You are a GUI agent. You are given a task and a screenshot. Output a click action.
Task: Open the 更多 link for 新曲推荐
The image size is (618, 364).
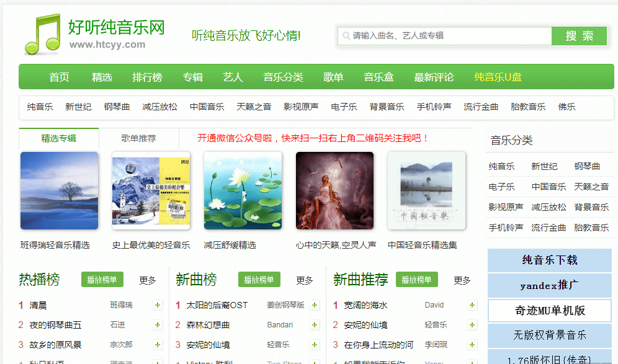461,280
